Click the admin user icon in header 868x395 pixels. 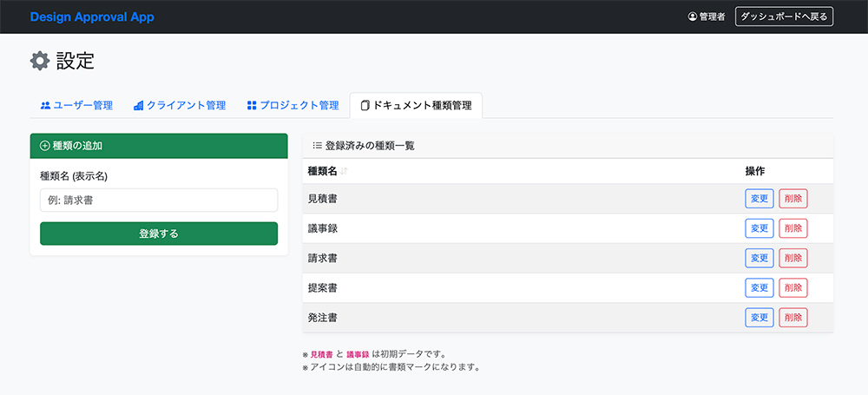pyautogui.click(x=692, y=16)
